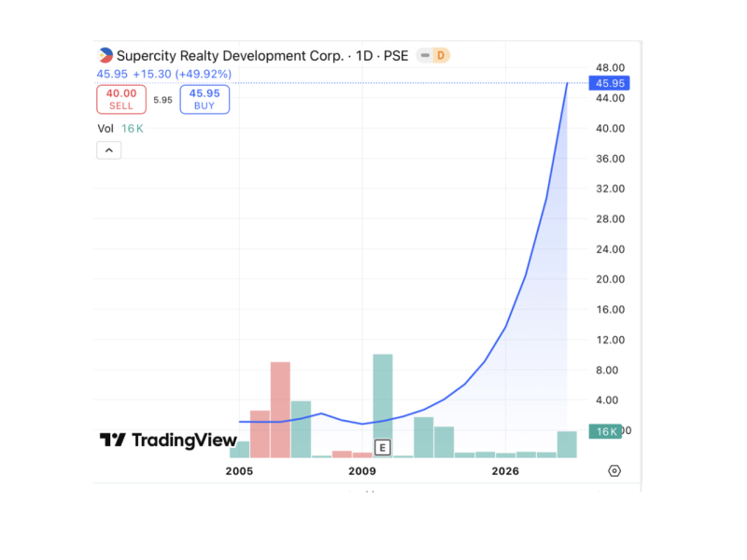
Task: Open the chart settings gear icon
Action: click(x=613, y=470)
